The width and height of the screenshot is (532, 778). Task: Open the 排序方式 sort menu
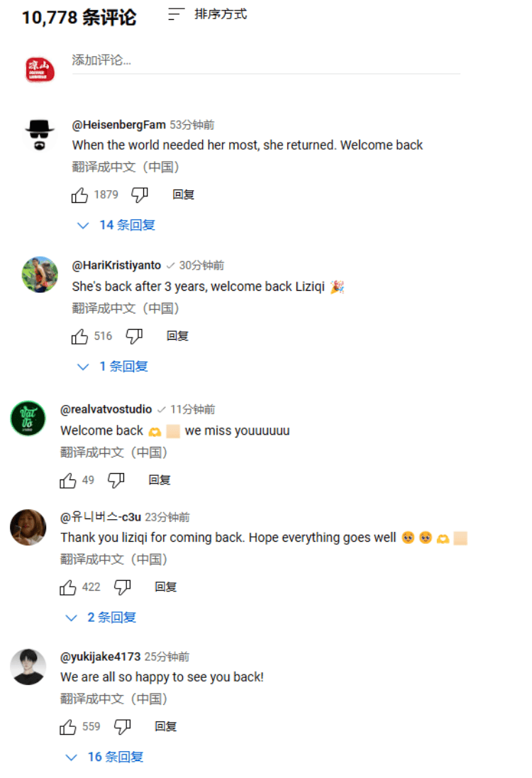[207, 14]
